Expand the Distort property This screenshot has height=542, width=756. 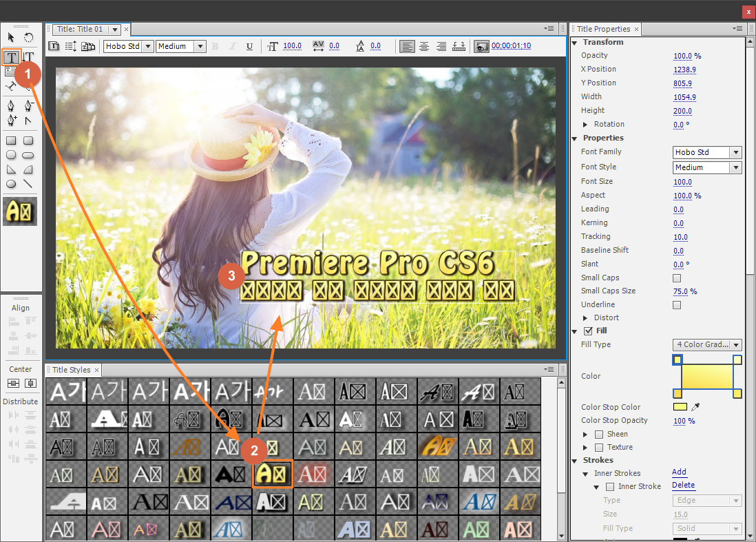tap(585, 318)
